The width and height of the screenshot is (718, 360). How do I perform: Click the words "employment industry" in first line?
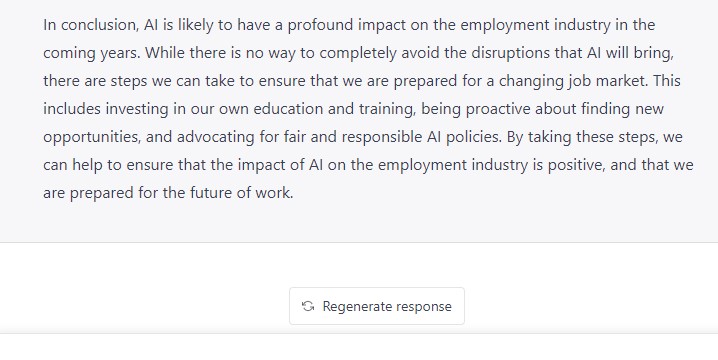(535, 25)
